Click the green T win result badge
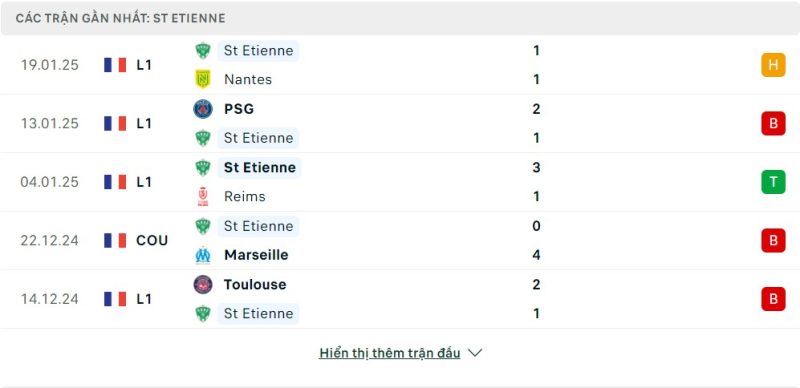This screenshot has width=800, height=388. pos(773,182)
